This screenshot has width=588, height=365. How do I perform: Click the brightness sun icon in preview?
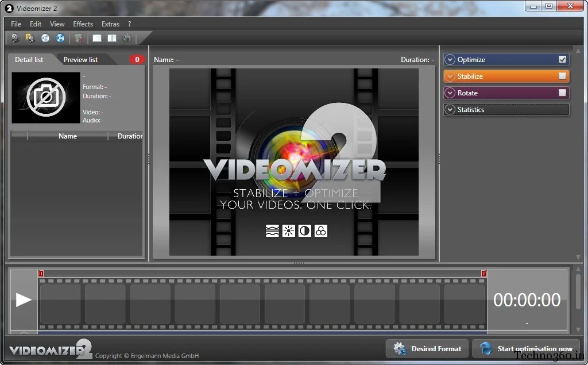[288, 230]
